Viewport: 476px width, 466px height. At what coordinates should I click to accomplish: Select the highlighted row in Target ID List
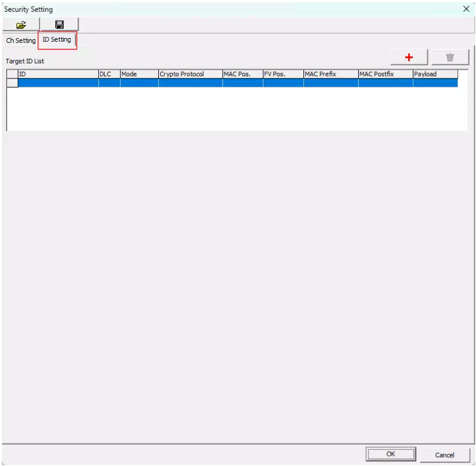pos(238,82)
